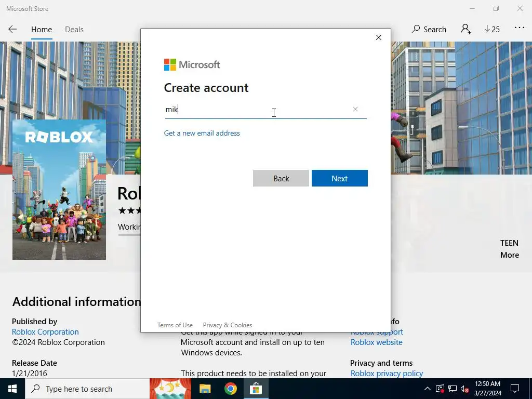Launch Google Chrome from the taskbar

tap(230, 389)
